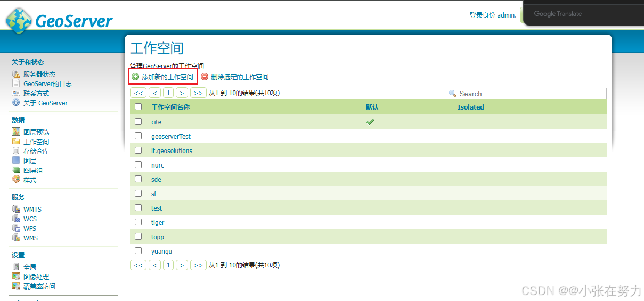Image resolution: width=644 pixels, height=301 pixels.
Task: Click the contact information icon
Action: [16, 93]
